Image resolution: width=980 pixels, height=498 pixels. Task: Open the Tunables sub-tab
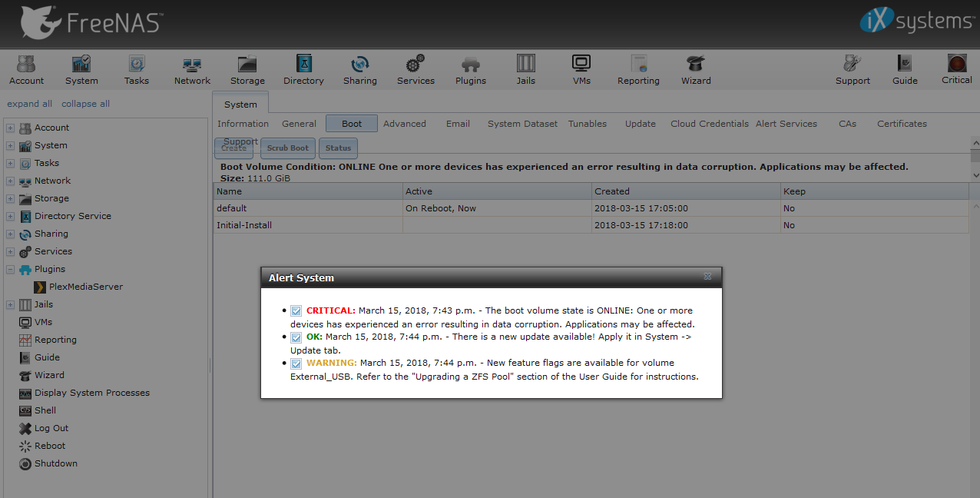588,124
